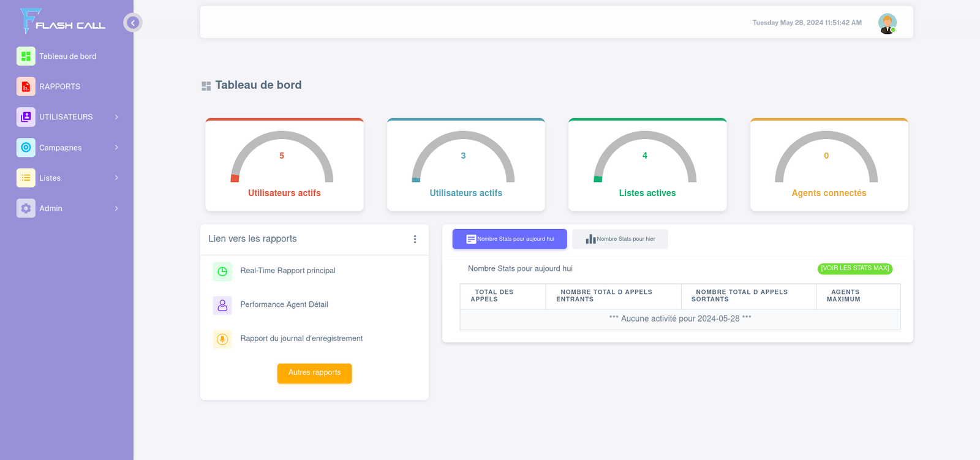This screenshot has height=460, width=980.
Task: Click NOMBRE TOTAL D APPELS SORTANTS header
Action: (748, 296)
